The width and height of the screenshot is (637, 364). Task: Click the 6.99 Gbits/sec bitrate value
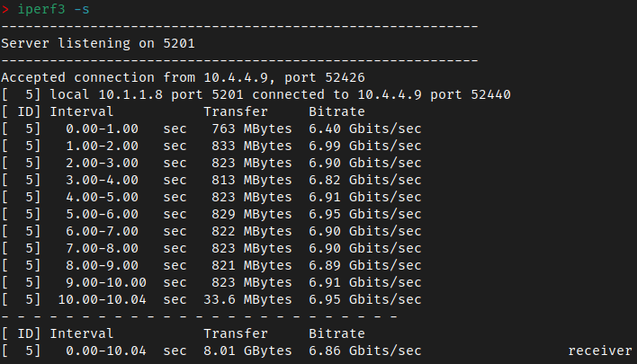(364, 146)
